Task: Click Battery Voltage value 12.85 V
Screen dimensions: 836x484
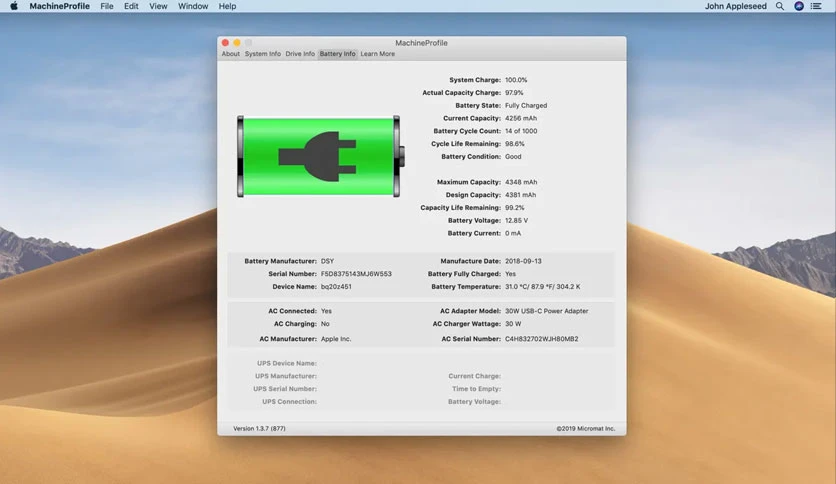Action: click(516, 221)
